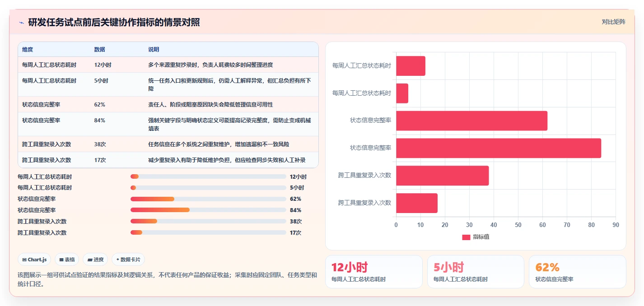This screenshot has height=306, width=644.
Task: Click the 对比矩阵 label in the header
Action: click(x=613, y=22)
